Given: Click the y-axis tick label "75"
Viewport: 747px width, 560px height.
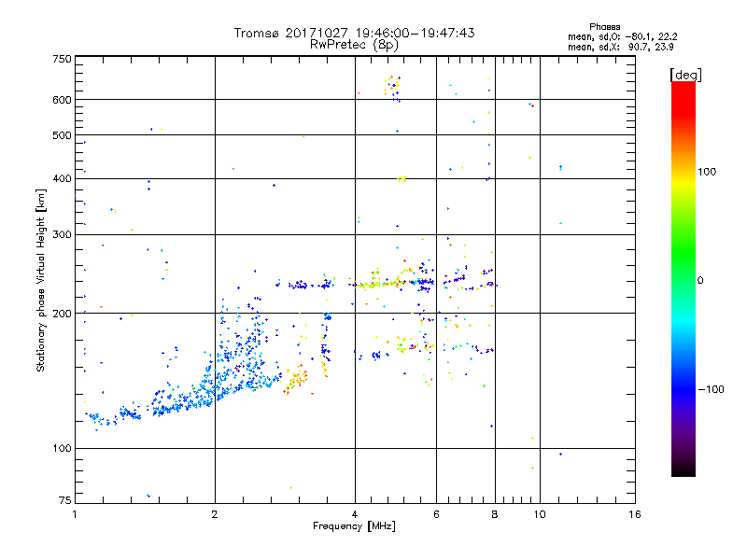Looking at the screenshot, I should coord(65,500).
